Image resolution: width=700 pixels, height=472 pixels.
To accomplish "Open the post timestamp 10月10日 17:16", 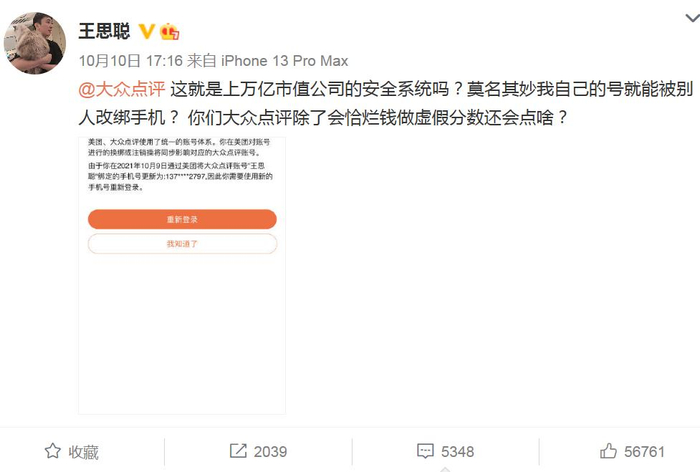I will tap(131, 61).
